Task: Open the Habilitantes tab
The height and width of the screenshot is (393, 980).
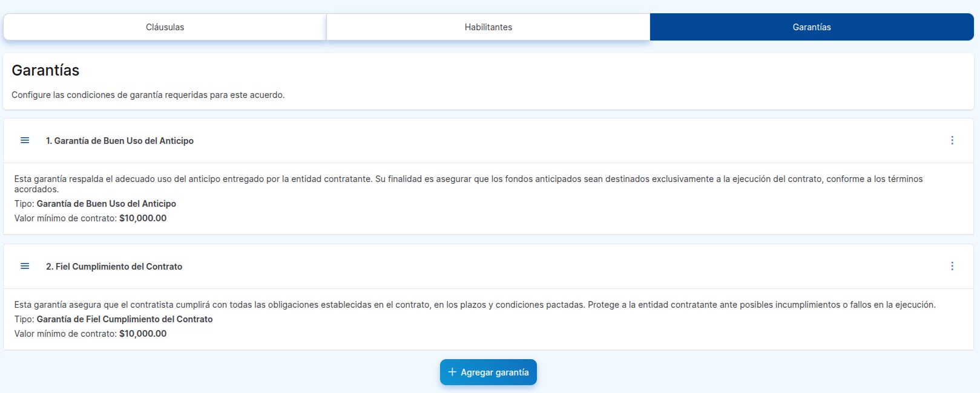Action: click(488, 27)
